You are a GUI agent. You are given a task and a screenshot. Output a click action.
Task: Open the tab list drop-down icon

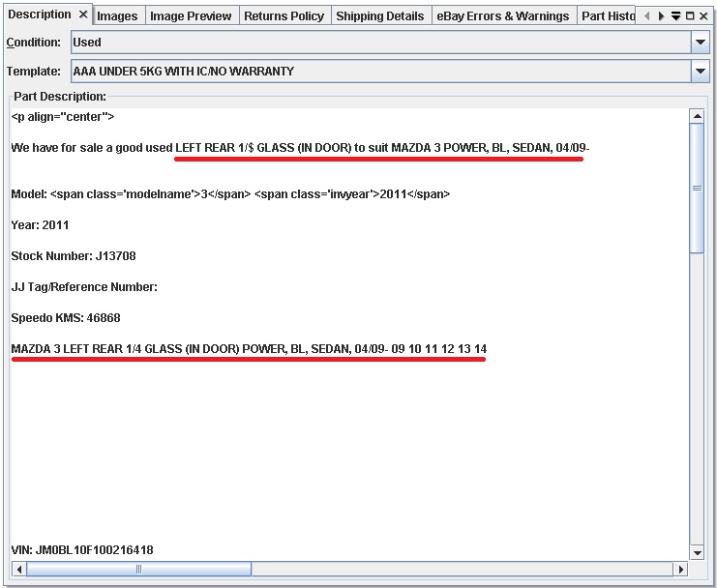[675, 16]
